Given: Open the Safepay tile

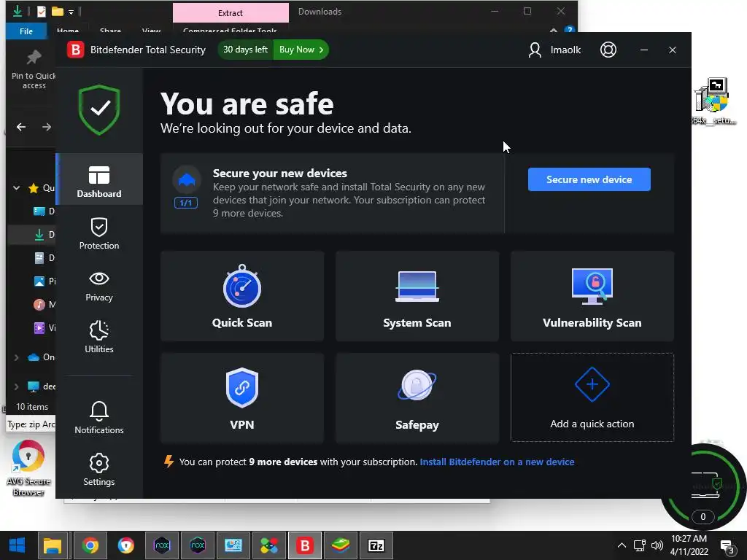Looking at the screenshot, I should point(417,398).
